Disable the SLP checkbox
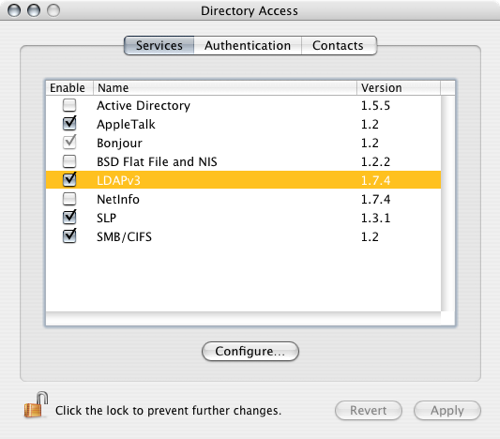 tap(69, 217)
